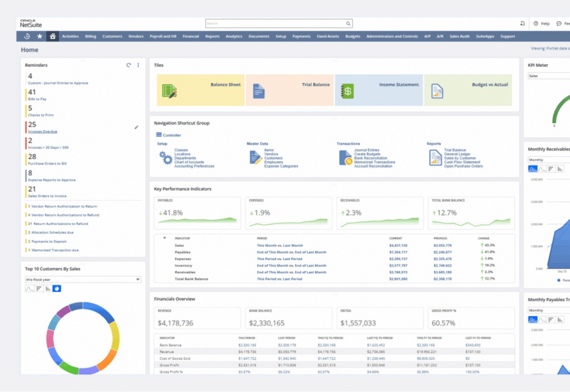Refresh the Reminders portlet
Screen dimensions: 570x392
click(129, 65)
